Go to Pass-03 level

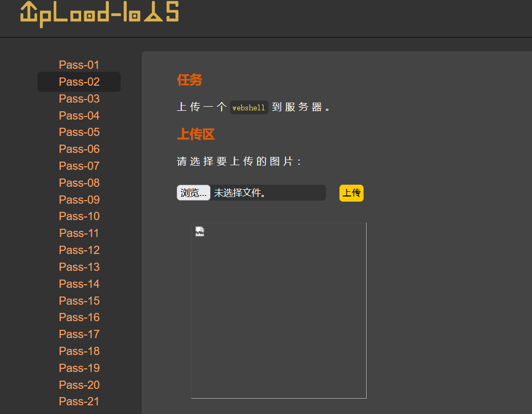tap(79, 98)
